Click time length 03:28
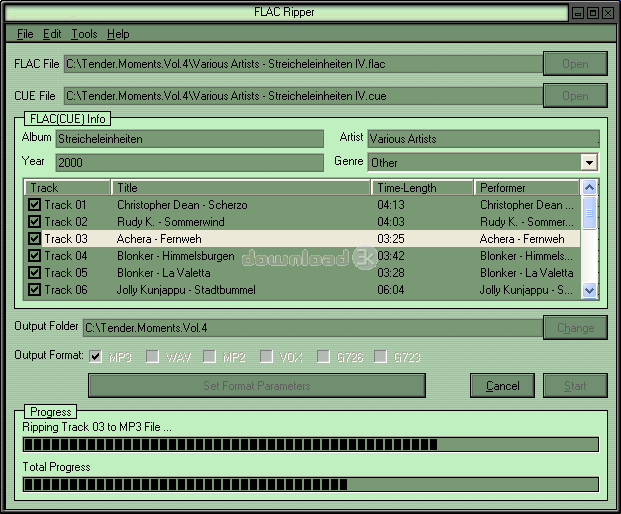 point(391,273)
